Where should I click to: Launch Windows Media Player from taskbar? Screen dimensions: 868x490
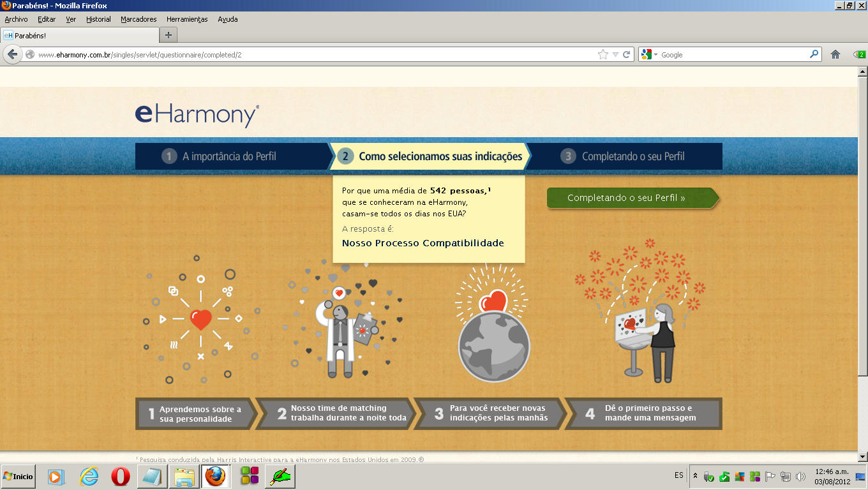pos(56,477)
